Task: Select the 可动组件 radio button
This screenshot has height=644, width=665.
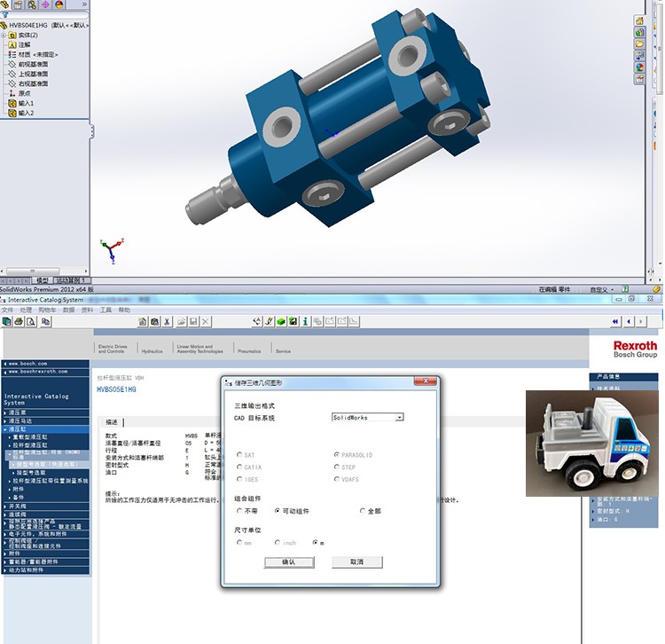Action: point(278,511)
